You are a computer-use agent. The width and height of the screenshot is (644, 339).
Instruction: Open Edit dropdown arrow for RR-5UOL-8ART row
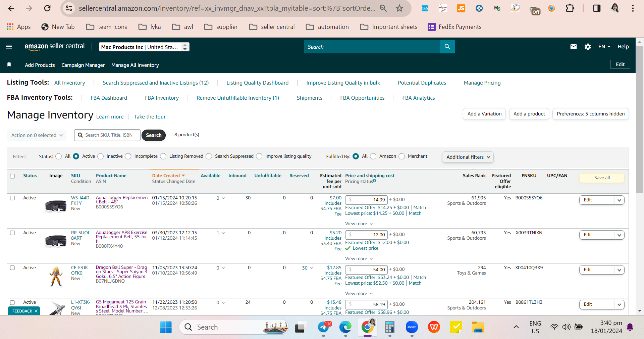pos(620,235)
